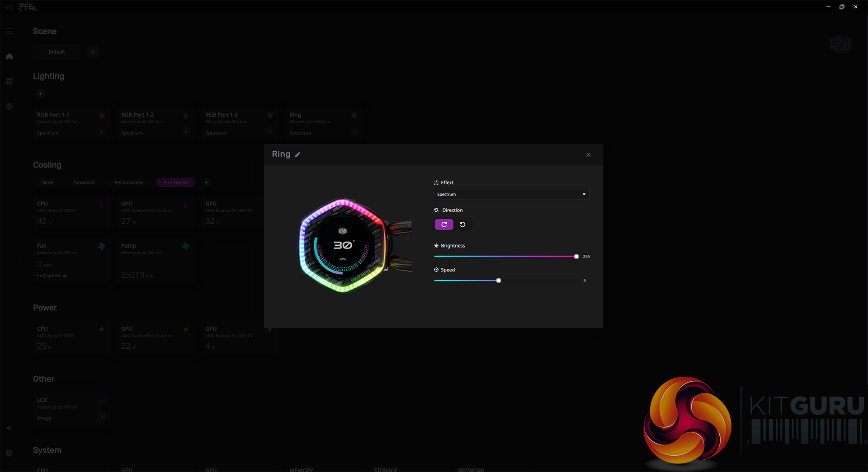
Task: Click the sign-in arrow icon in sidebar
Action: click(x=9, y=428)
